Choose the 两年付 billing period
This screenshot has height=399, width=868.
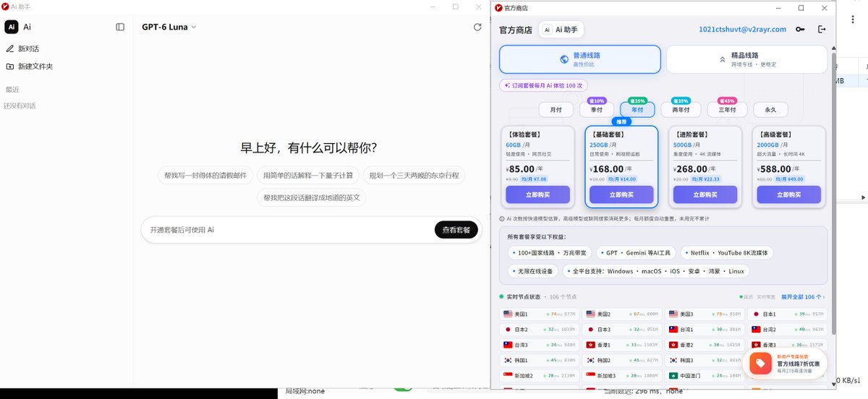[681, 110]
